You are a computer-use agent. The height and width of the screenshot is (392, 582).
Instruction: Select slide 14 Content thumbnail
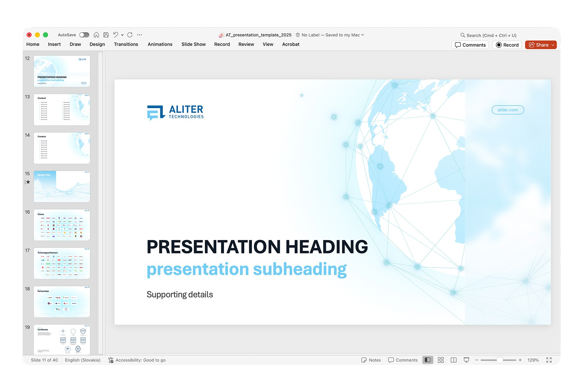(62, 148)
